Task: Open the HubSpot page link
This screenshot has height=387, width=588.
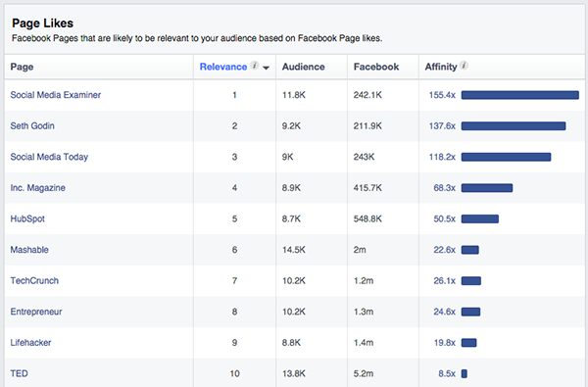Action: coord(27,218)
